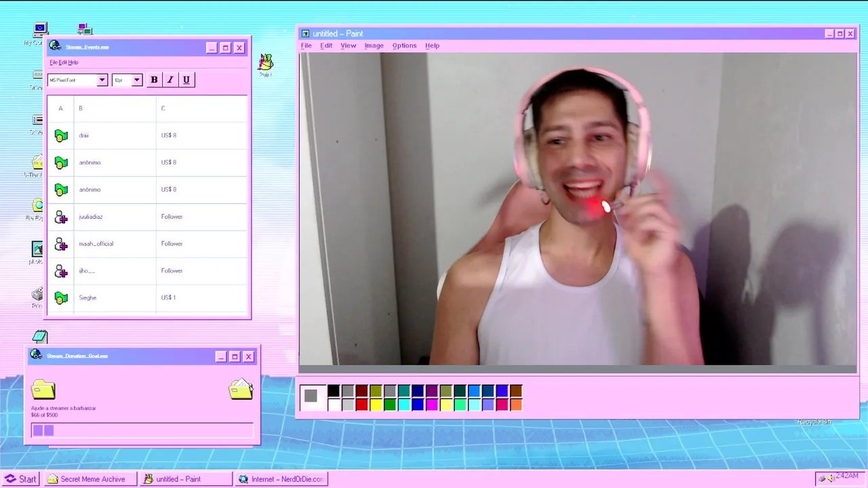Select the brown palette swatch
Screen dimensions: 868x488
click(516, 391)
